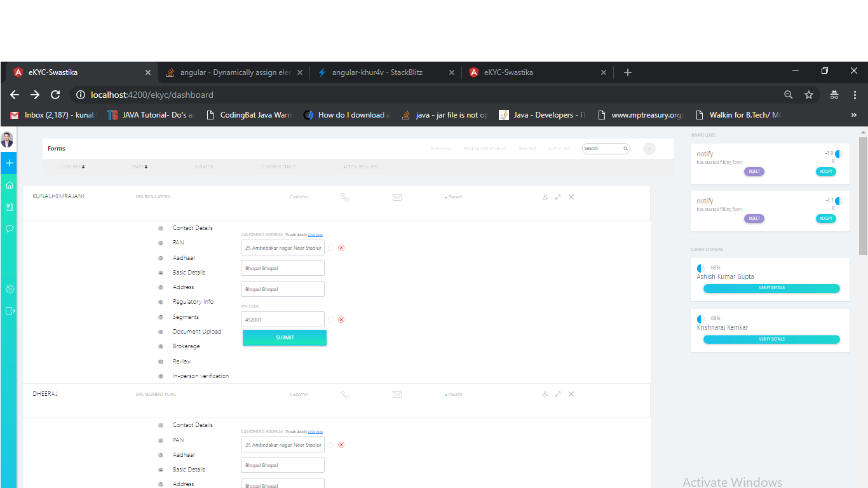This screenshot has width=868, height=488.
Task: Click comment bubble beside PIN code field
Action: (331, 320)
